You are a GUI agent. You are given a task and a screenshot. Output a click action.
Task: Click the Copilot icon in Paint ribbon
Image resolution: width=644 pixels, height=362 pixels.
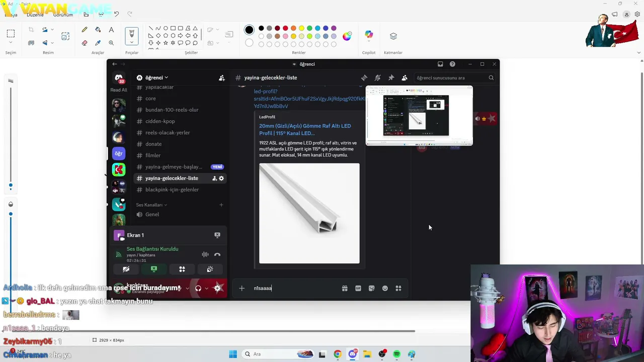pyautogui.click(x=369, y=35)
